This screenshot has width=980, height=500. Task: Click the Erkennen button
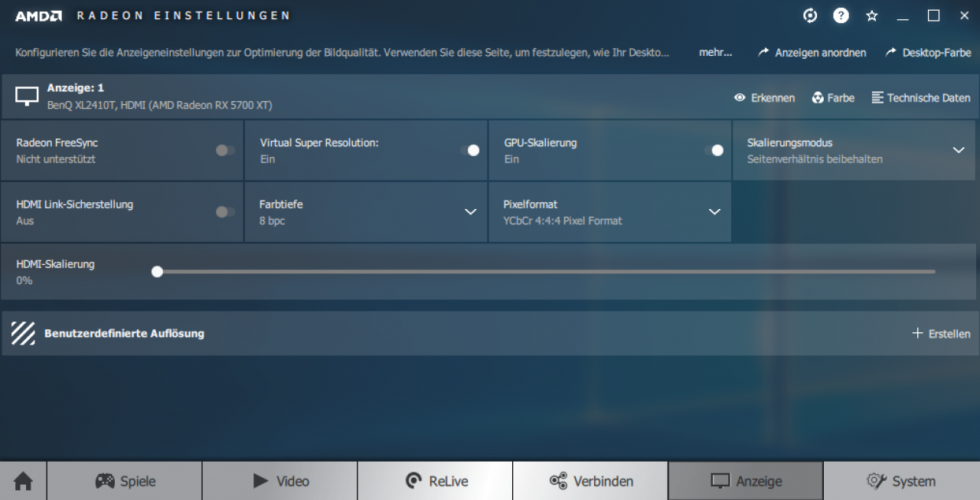[x=764, y=97]
